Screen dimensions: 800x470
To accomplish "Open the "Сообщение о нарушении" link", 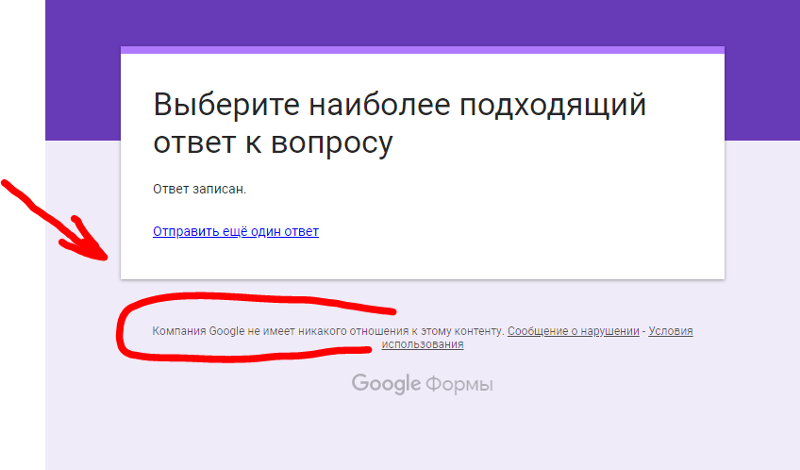I will (573, 331).
